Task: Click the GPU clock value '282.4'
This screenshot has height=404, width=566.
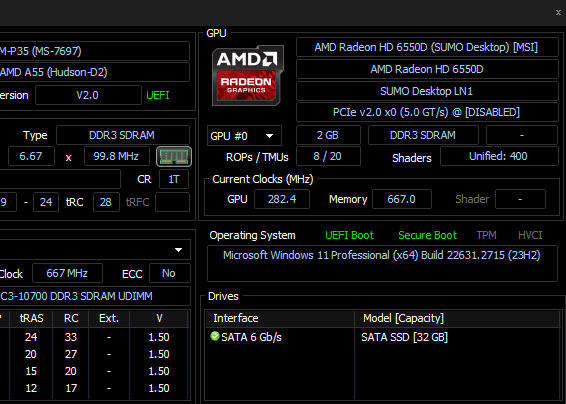Action: point(282,199)
